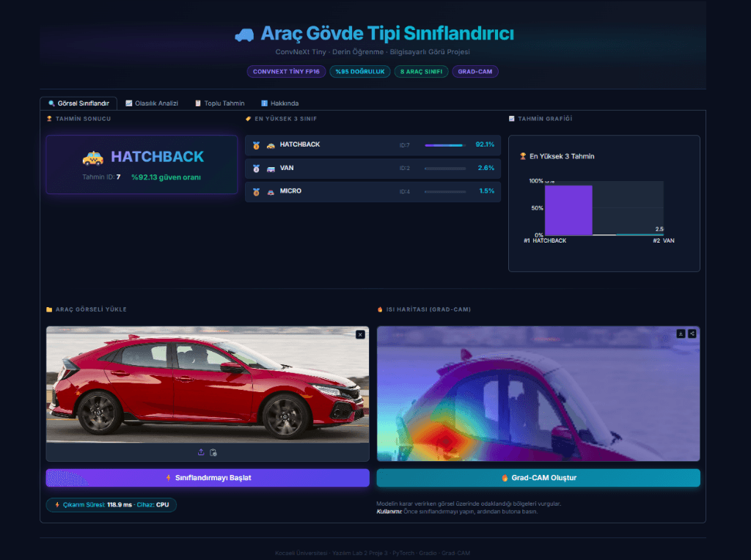
Task: Click the Grad-CAM Oluştur button
Action: click(x=538, y=478)
